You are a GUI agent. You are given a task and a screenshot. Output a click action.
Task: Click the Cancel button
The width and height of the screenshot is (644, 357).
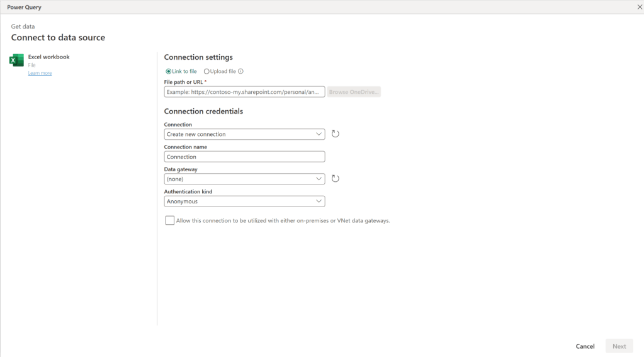[585, 346]
